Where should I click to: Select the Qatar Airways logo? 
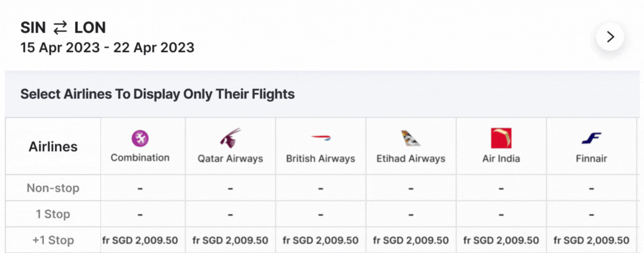pyautogui.click(x=230, y=138)
